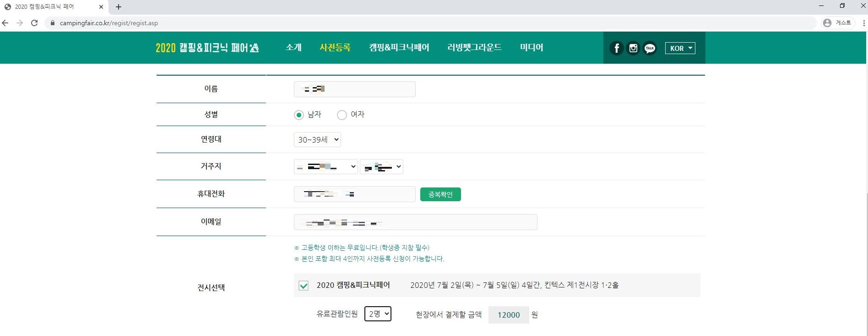Click the 2020 캠핑&피크닉 페어 logo
The image size is (868, 336).
pos(207,48)
